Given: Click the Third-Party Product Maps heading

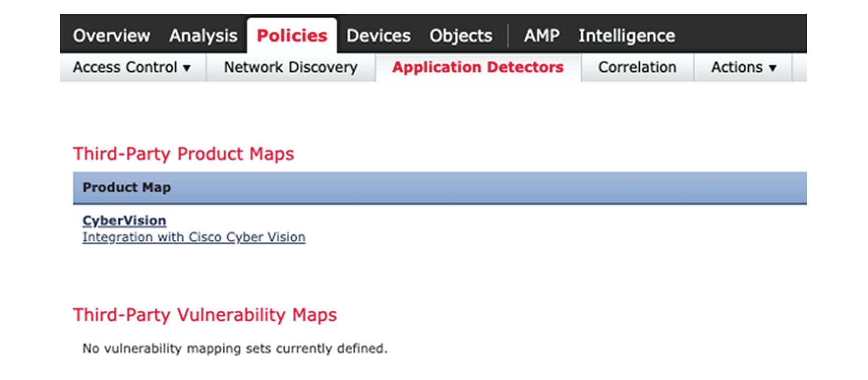Looking at the screenshot, I should (183, 154).
